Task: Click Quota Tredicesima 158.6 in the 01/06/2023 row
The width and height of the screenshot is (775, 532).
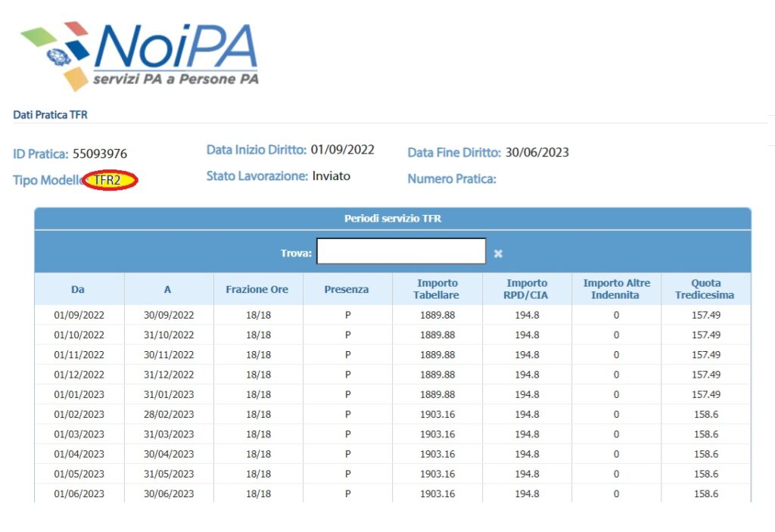Action: point(706,493)
